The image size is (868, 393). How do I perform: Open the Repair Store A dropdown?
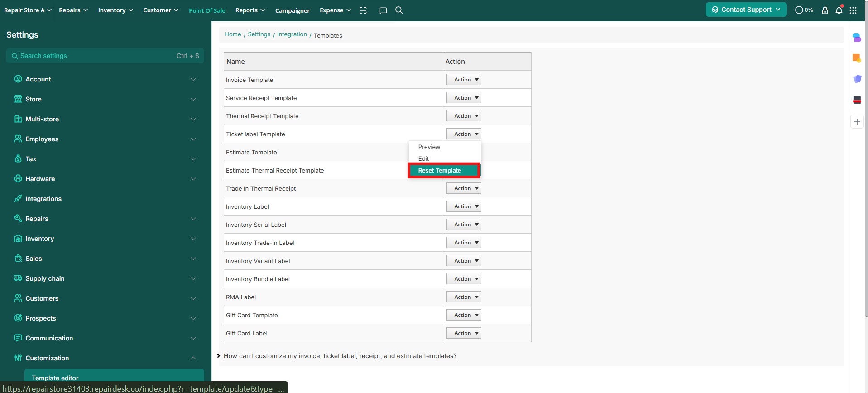(x=28, y=10)
